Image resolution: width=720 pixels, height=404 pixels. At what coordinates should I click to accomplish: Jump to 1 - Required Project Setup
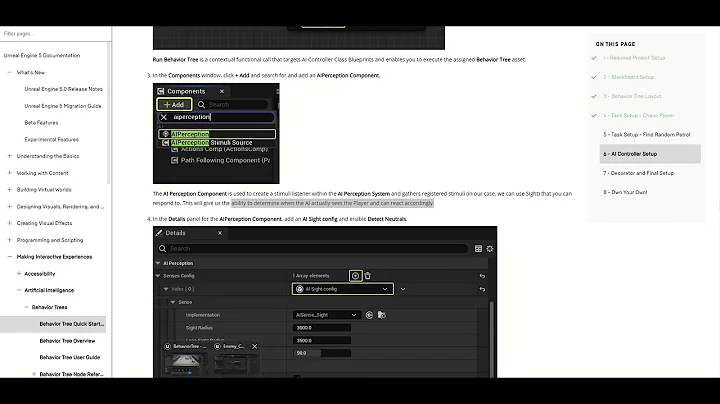634,58
